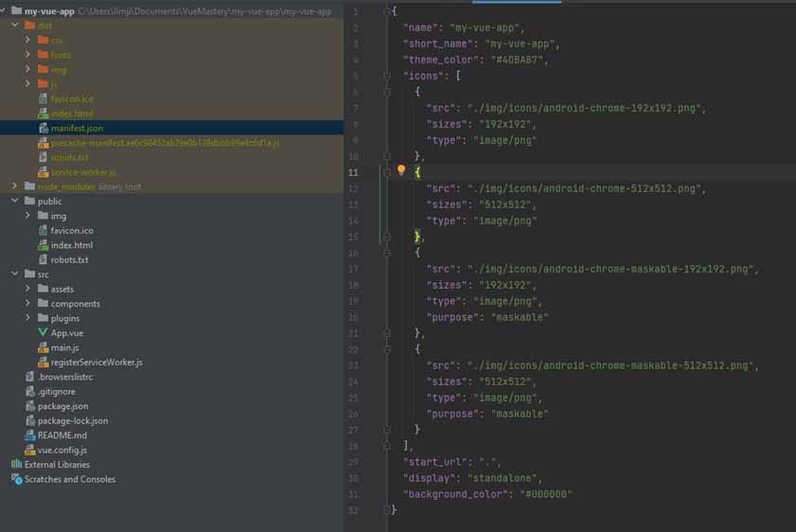Open vue.config.js file

tap(68, 450)
